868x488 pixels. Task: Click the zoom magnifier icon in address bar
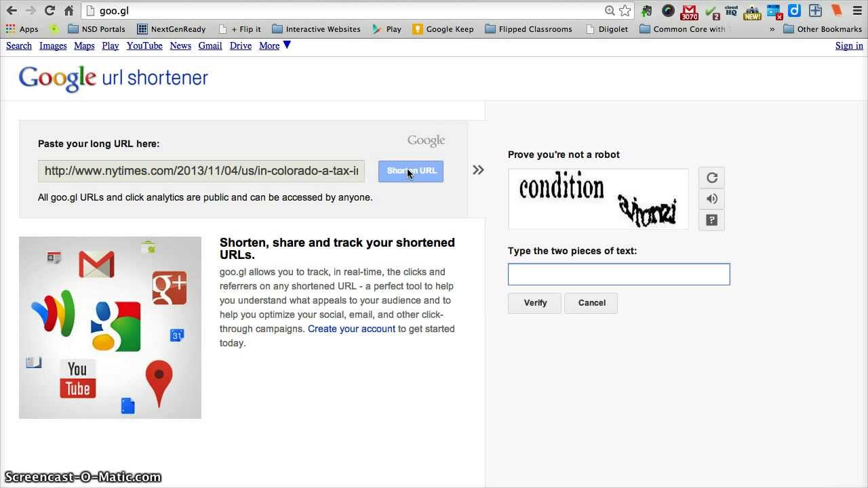(x=610, y=11)
